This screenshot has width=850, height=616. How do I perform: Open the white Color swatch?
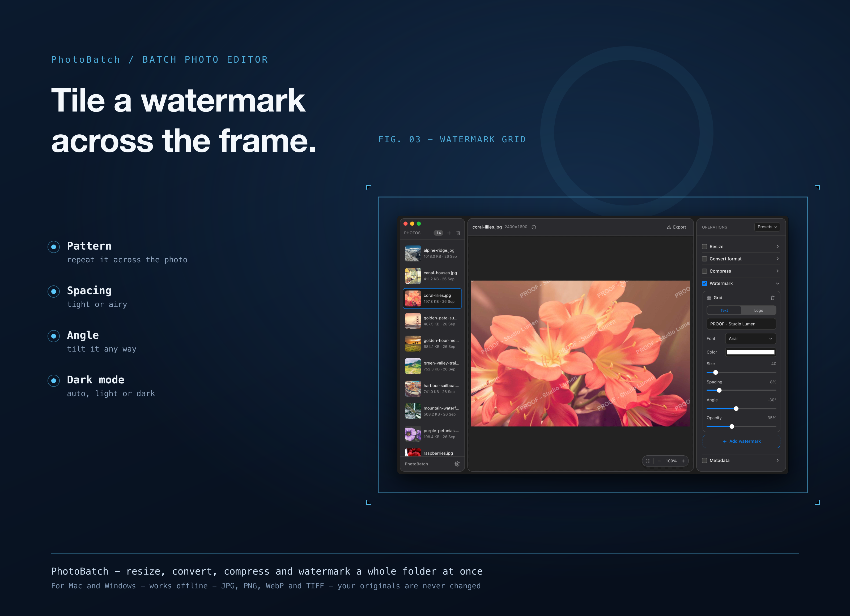(751, 352)
